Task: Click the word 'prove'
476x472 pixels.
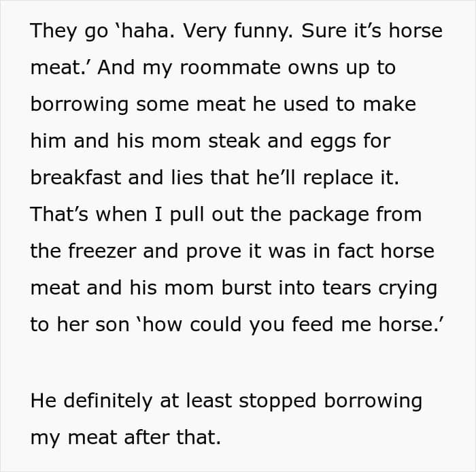Action: [214, 252]
